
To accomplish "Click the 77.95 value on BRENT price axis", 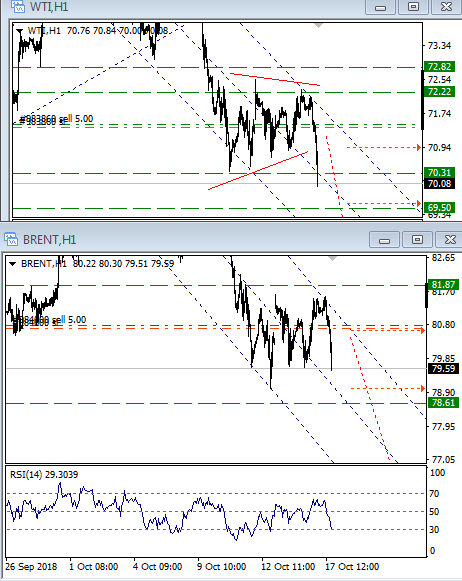I will (x=443, y=427).
